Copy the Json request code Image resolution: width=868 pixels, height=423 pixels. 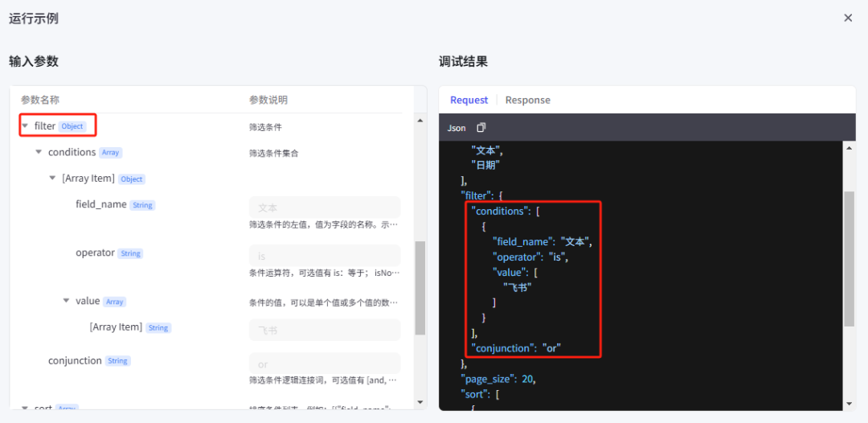481,128
